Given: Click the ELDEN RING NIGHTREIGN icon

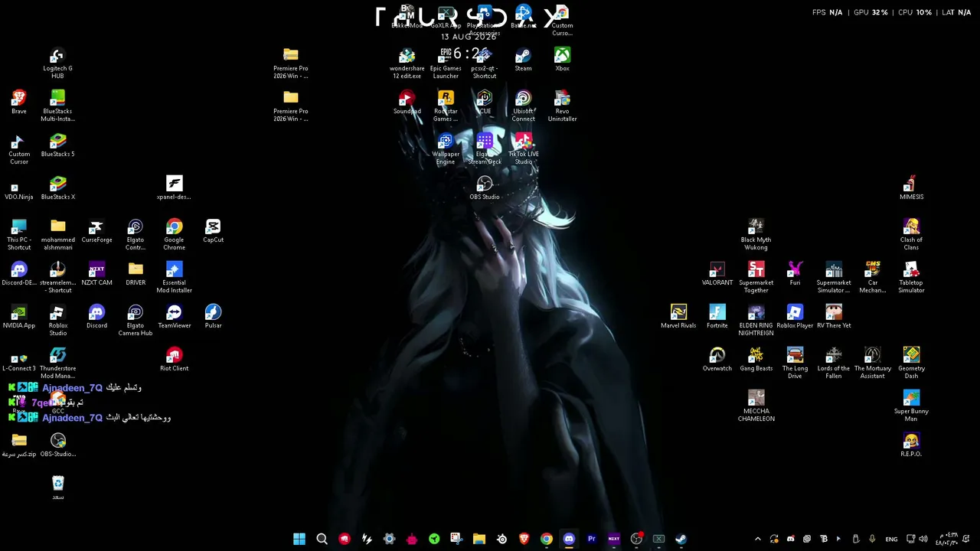Looking at the screenshot, I should 756,321.
